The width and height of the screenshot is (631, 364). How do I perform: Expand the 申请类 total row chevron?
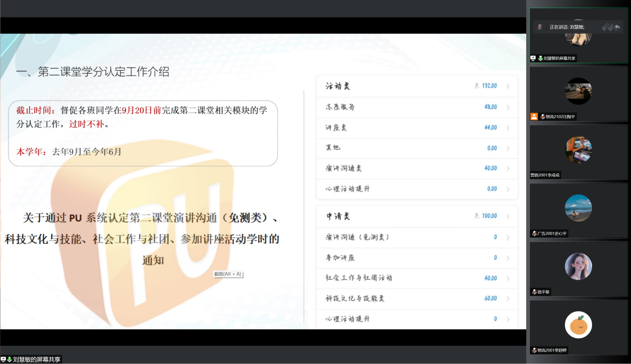tap(508, 216)
